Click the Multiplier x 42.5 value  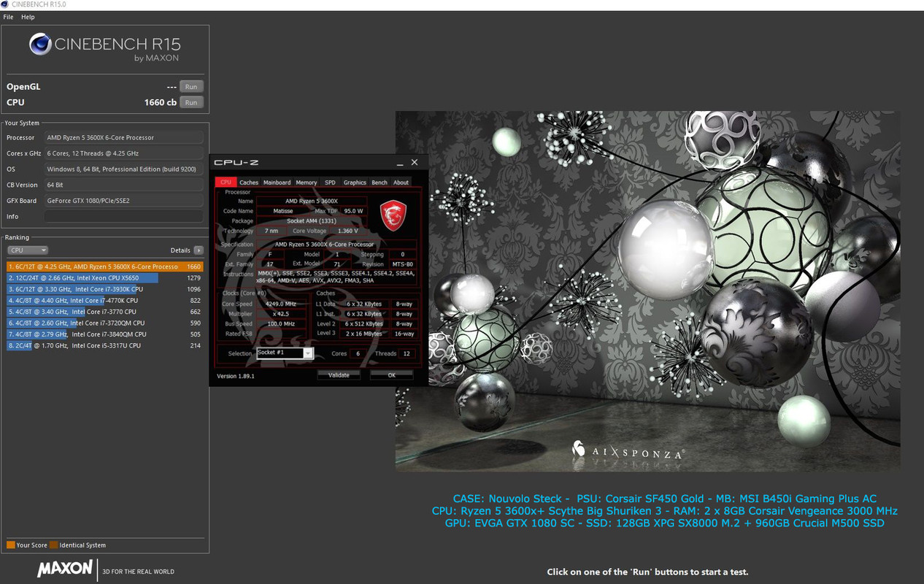tap(280, 314)
